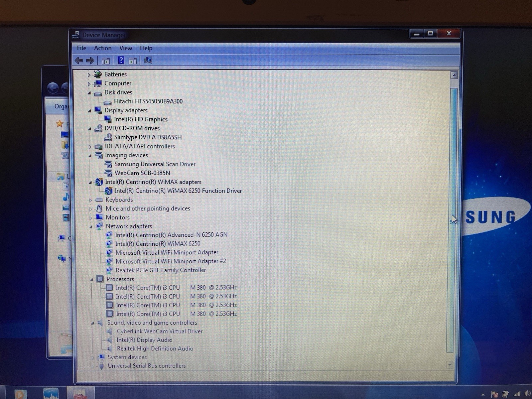The height and width of the screenshot is (399, 532).
Task: Expand the Batteries category
Action: click(89, 75)
